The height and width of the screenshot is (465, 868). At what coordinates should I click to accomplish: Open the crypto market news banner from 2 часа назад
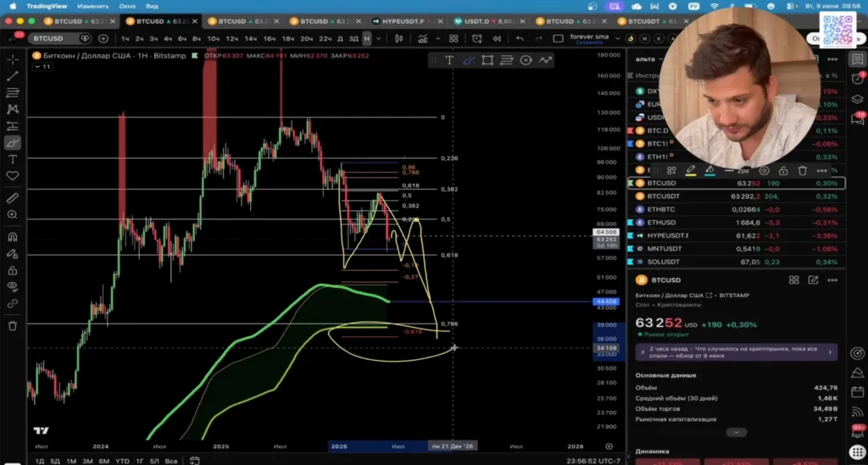point(737,352)
